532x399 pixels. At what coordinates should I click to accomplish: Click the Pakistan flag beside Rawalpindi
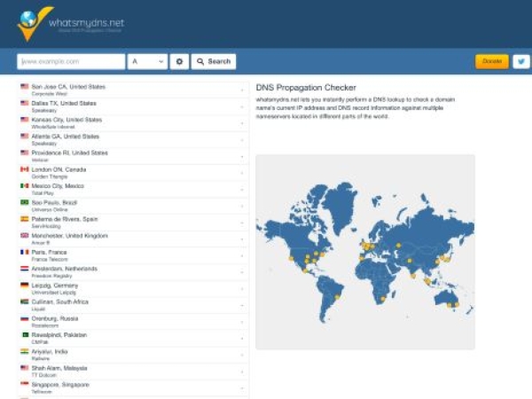pyautogui.click(x=25, y=335)
